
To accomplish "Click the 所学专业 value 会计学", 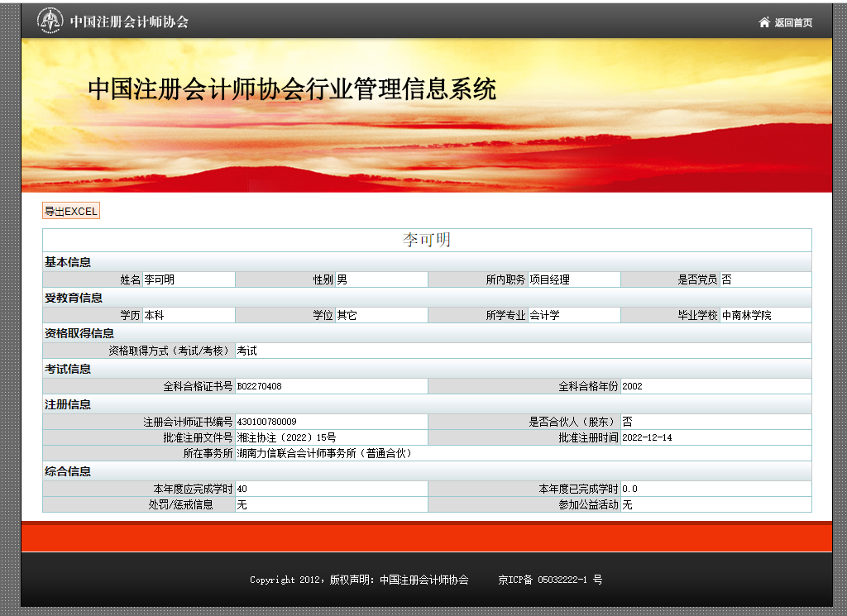I will point(544,315).
